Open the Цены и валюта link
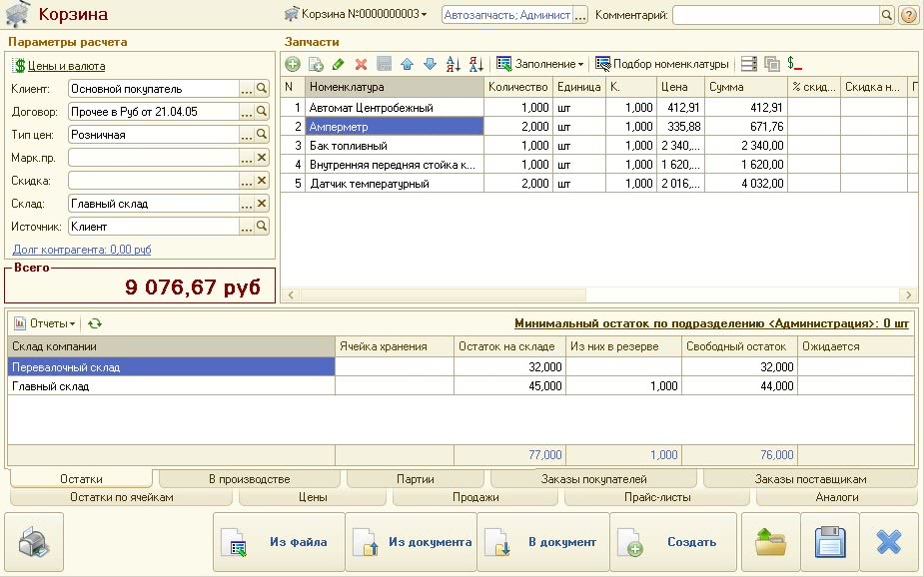This screenshot has width=924, height=577. (x=66, y=66)
